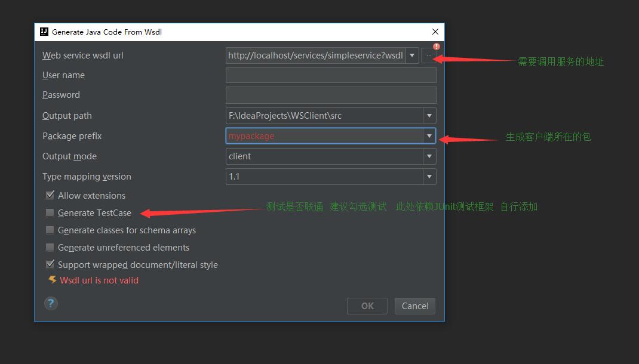Click the 'Web service wsdl url' label
This screenshot has height=364, width=639.
(x=83, y=55)
